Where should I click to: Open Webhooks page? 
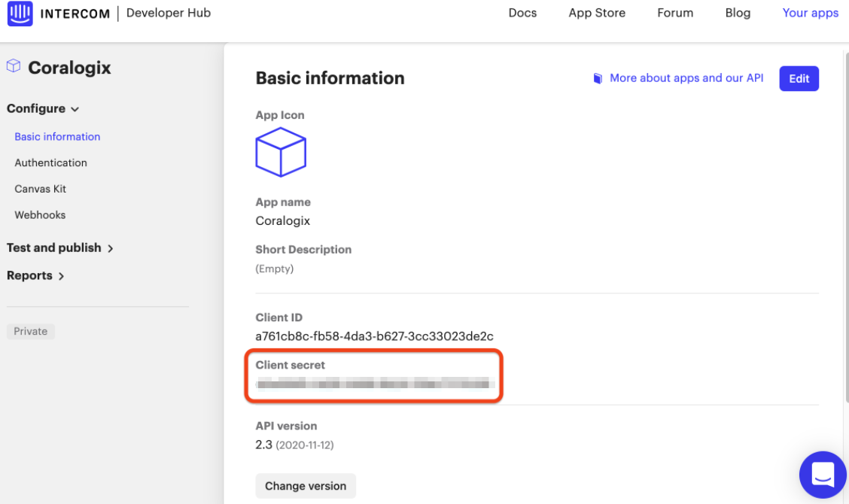[40, 215]
